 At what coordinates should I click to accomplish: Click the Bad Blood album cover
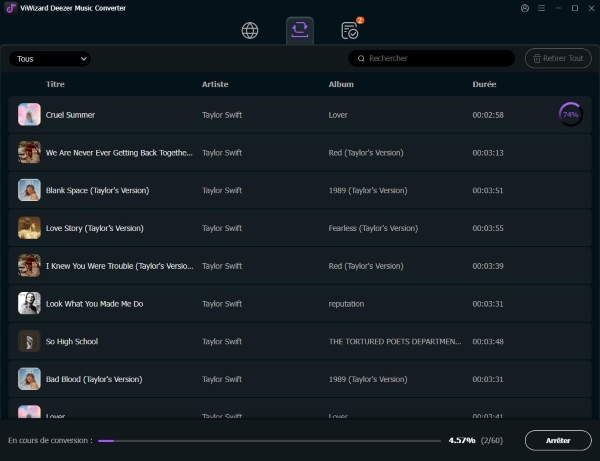point(29,379)
